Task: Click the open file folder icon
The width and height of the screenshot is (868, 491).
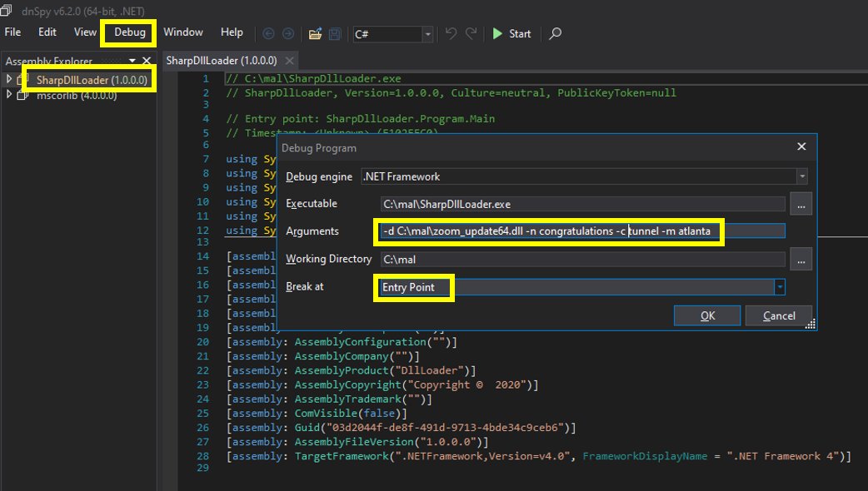Action: 315,34
